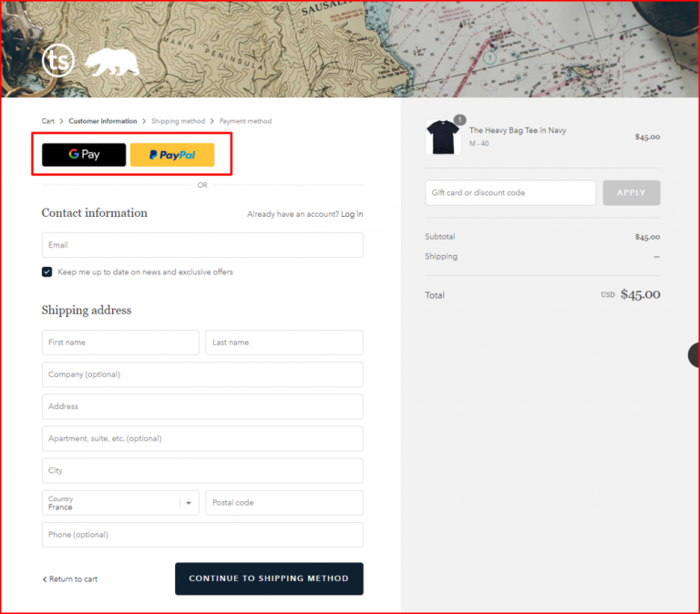This screenshot has height=614, width=700.
Task: Go back via Return to cart
Action: (x=71, y=579)
